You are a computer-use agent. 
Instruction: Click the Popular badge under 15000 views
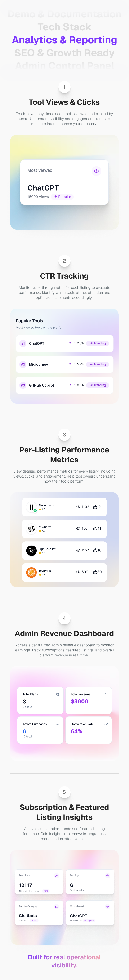62,197
